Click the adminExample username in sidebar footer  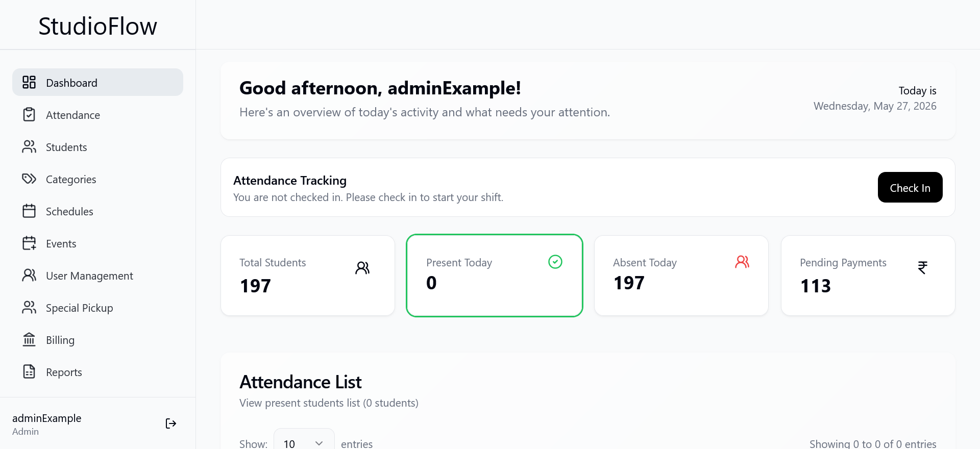point(47,418)
